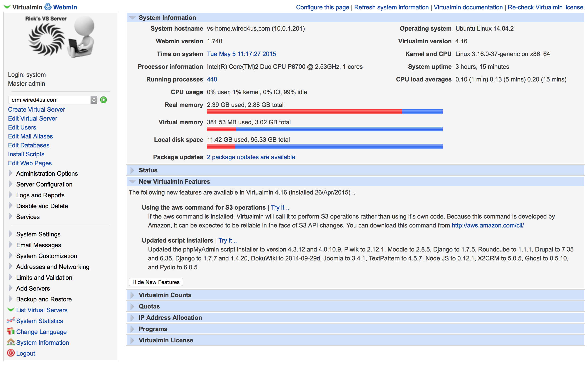Open Virtualmin documentation link

[x=468, y=7]
